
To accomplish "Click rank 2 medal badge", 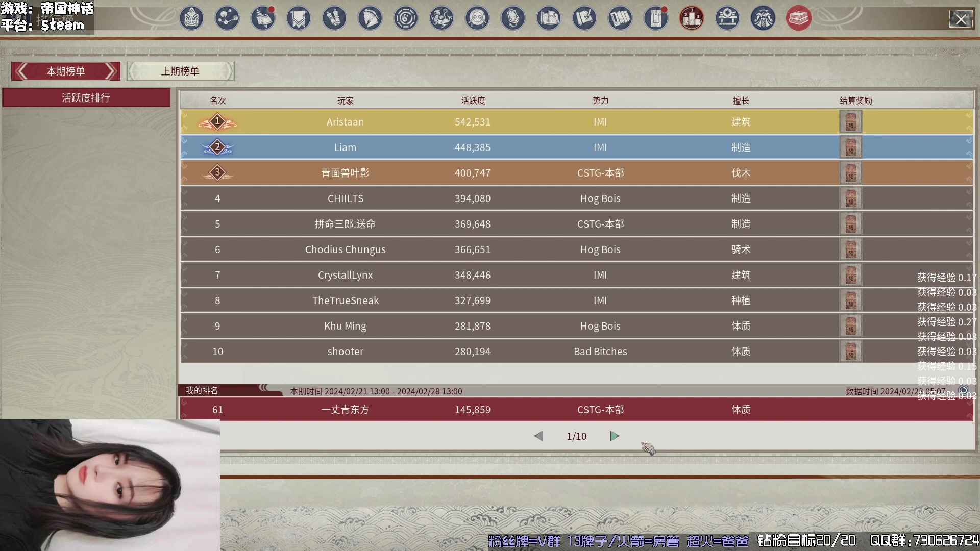I will coord(217,147).
